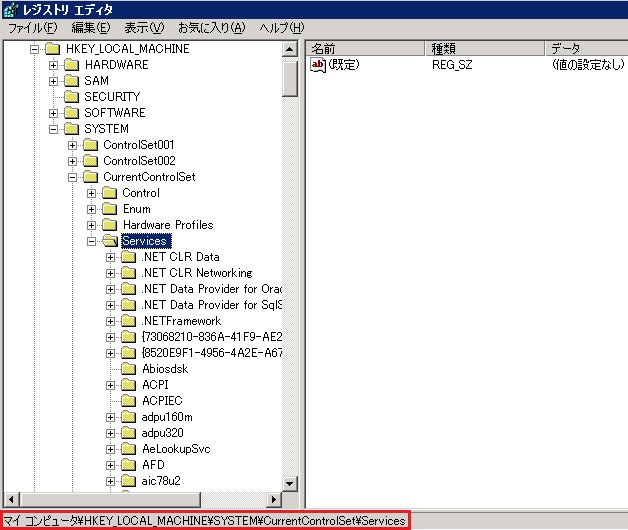
Task: Expand the HARDWARE key
Action: [53, 65]
